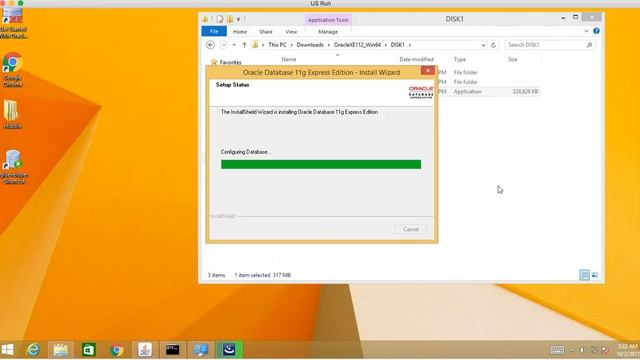Expand the ribbon with the chevron

tap(586, 31)
